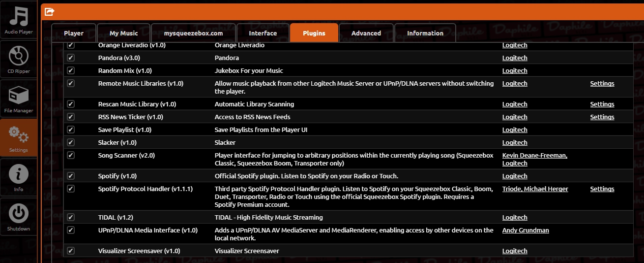Click Logitech link in Pandora row

point(515,58)
